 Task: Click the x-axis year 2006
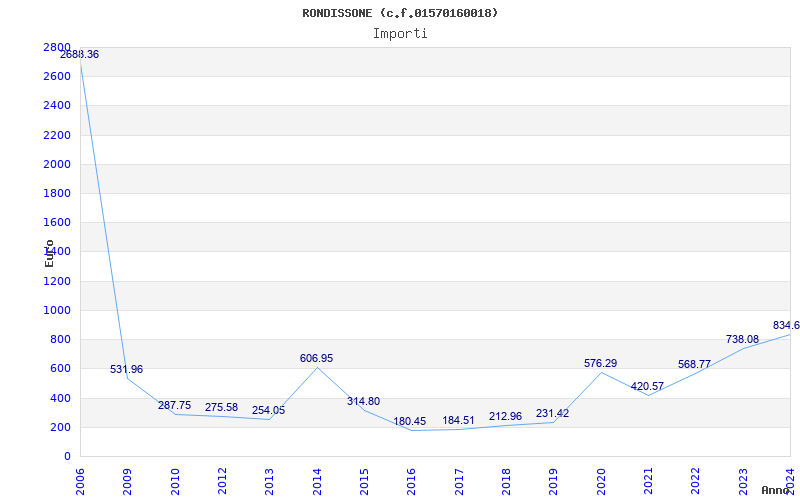pyautogui.click(x=80, y=482)
